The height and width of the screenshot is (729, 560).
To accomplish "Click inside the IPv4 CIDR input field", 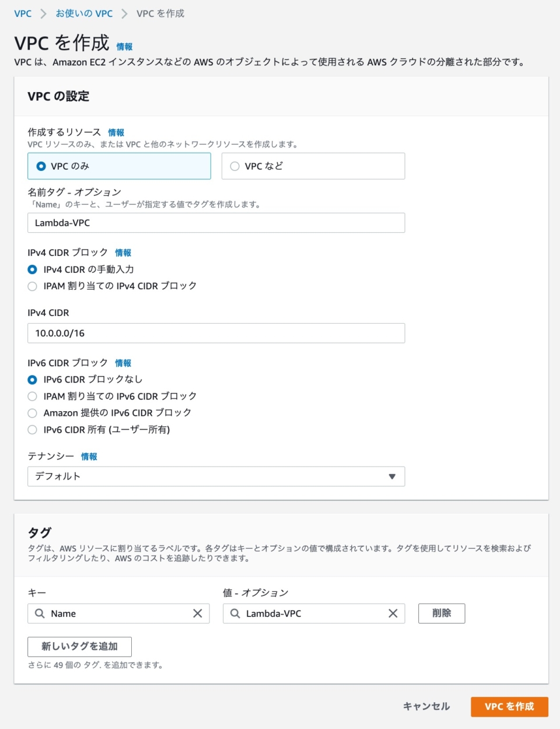I will pos(216,332).
